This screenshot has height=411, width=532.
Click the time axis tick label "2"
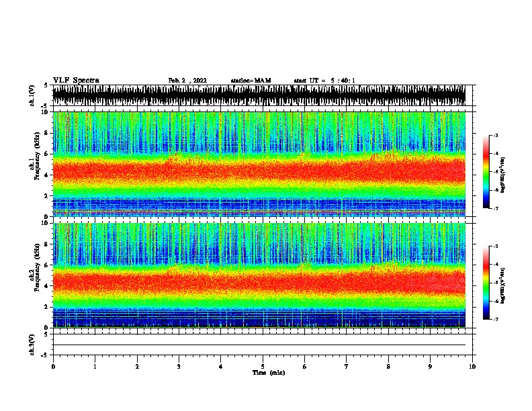(x=137, y=367)
